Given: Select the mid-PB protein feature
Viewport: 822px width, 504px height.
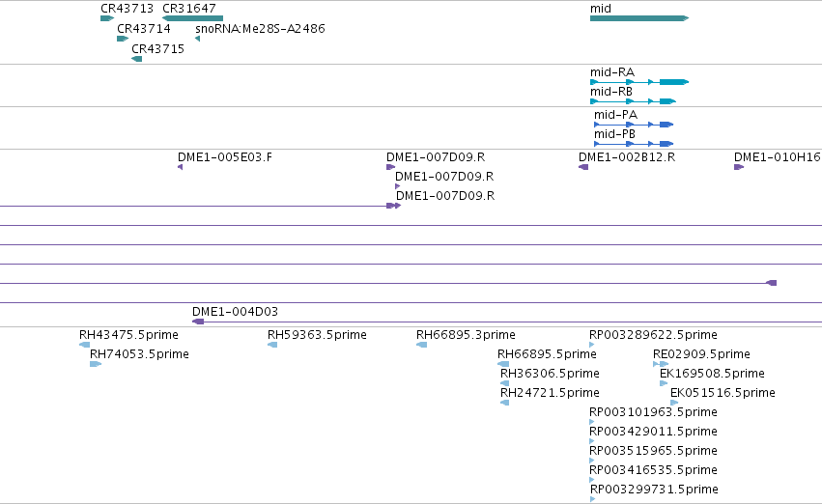Looking at the screenshot, I should [x=634, y=144].
